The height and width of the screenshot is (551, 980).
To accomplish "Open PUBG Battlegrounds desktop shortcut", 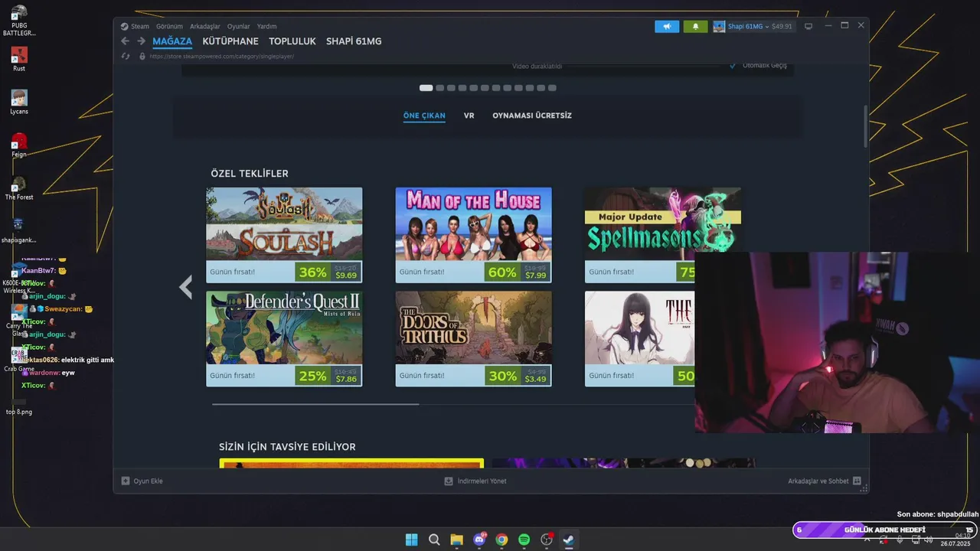I will click(x=19, y=20).
